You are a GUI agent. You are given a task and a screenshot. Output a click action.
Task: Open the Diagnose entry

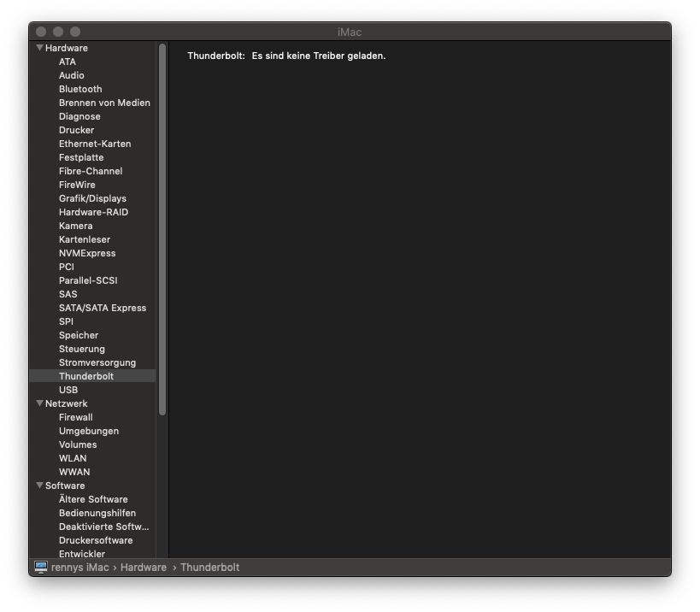[79, 116]
